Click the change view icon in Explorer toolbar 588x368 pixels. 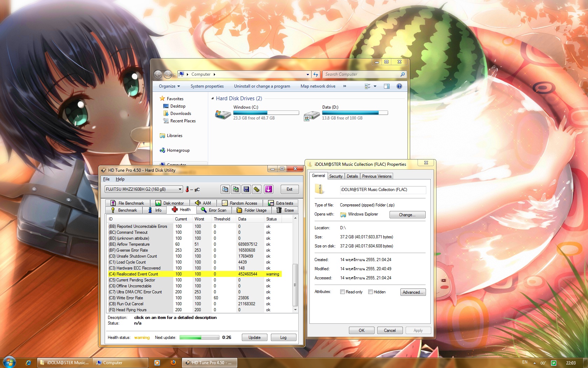point(367,86)
